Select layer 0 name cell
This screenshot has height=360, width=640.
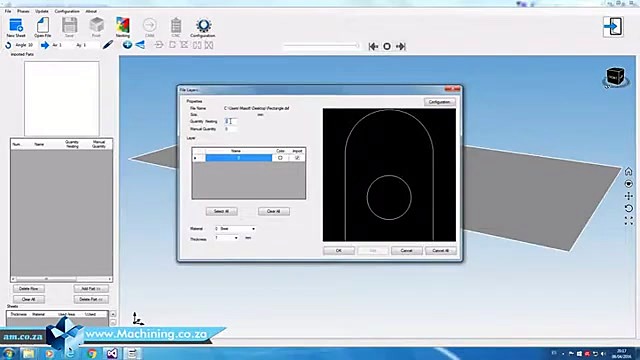click(239, 158)
